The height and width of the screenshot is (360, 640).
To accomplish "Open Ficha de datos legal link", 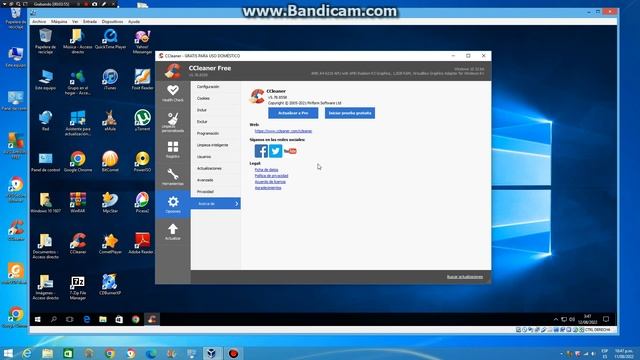I will pos(267,169).
